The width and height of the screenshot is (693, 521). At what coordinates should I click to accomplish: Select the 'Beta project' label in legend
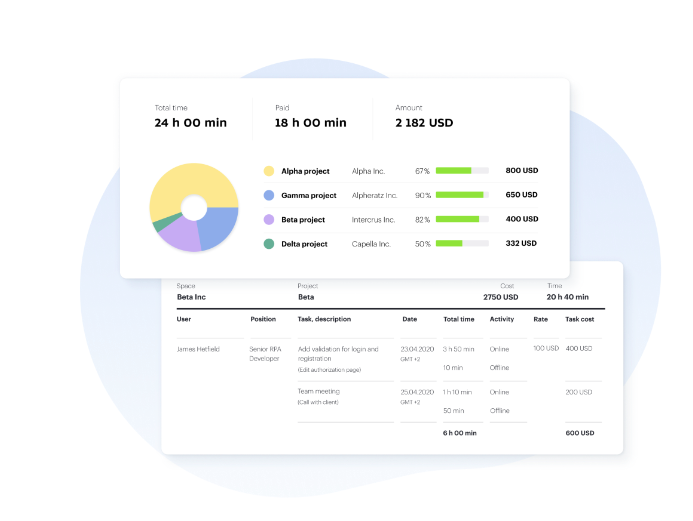[x=303, y=220]
